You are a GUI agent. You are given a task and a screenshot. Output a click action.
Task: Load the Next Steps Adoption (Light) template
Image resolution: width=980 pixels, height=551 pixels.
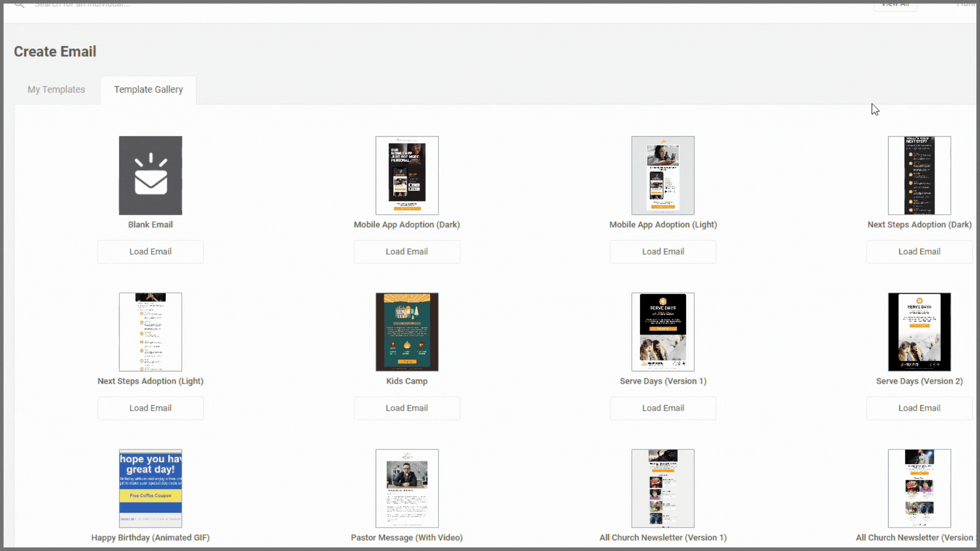(150, 408)
